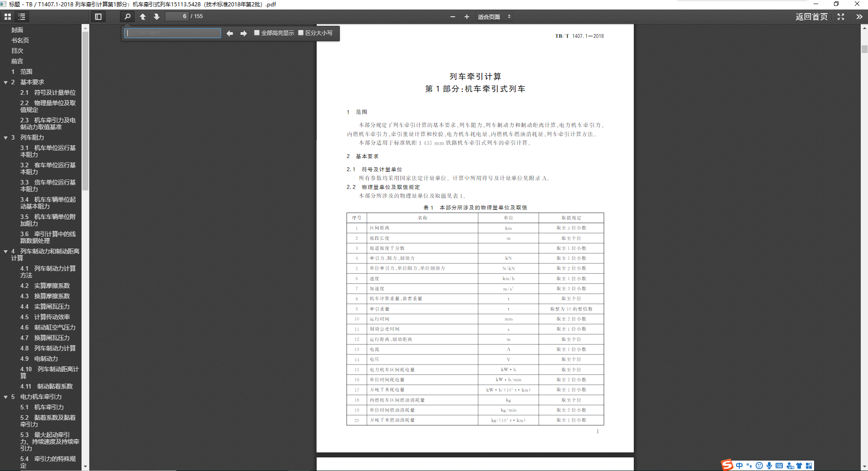This screenshot has height=471, width=868.
Task: Find previous match with left arrow
Action: pyautogui.click(x=230, y=33)
